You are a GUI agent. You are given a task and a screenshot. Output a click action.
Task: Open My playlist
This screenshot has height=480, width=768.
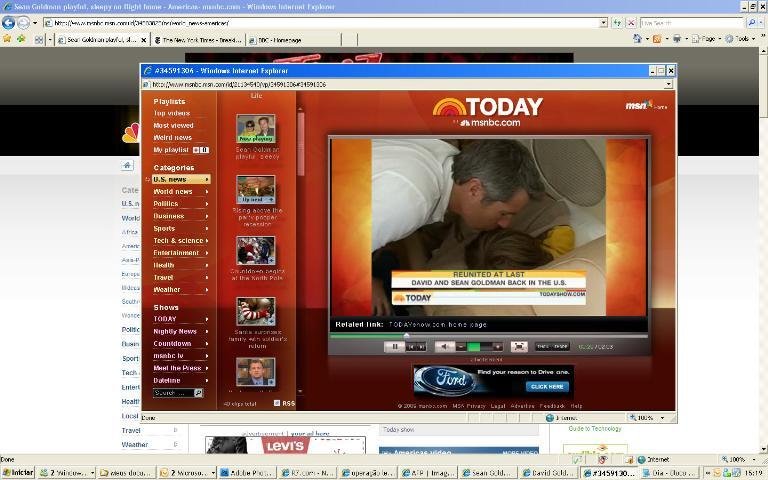click(x=171, y=150)
